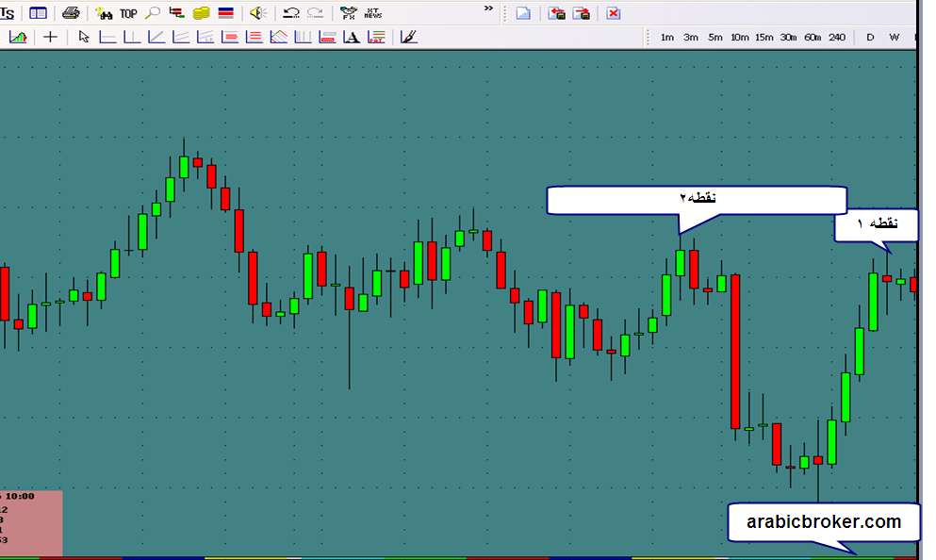
Task: Switch to 3m timeframe
Action: coord(691,37)
